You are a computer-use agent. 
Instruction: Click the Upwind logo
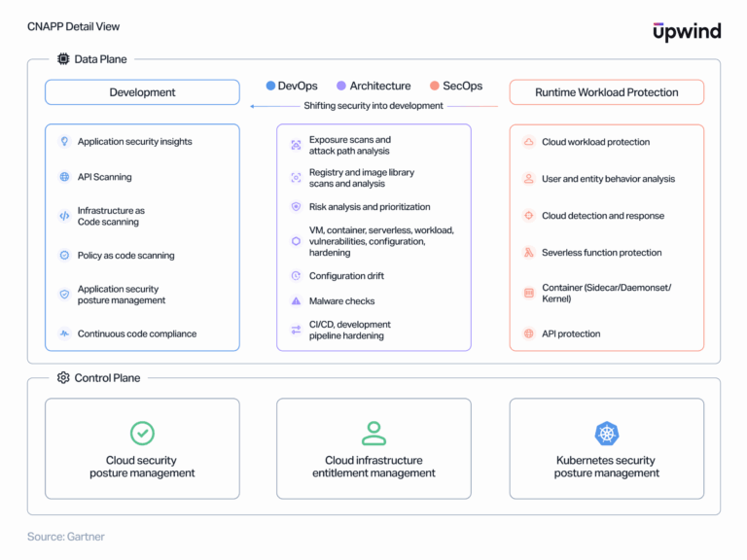(686, 30)
